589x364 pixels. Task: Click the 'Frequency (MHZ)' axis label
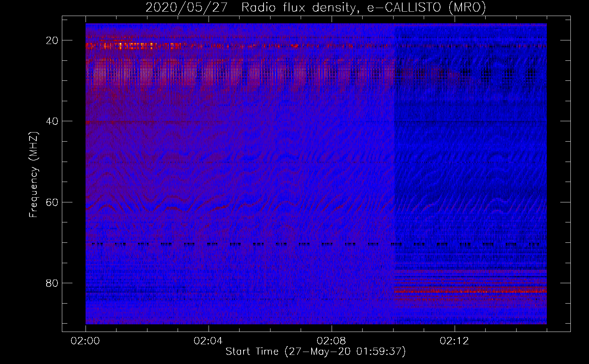pos(33,175)
